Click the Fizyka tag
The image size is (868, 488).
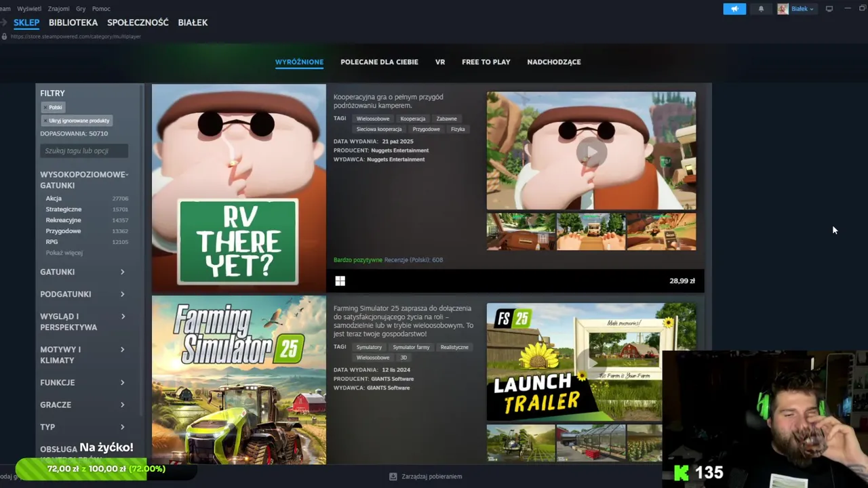[458, 129]
